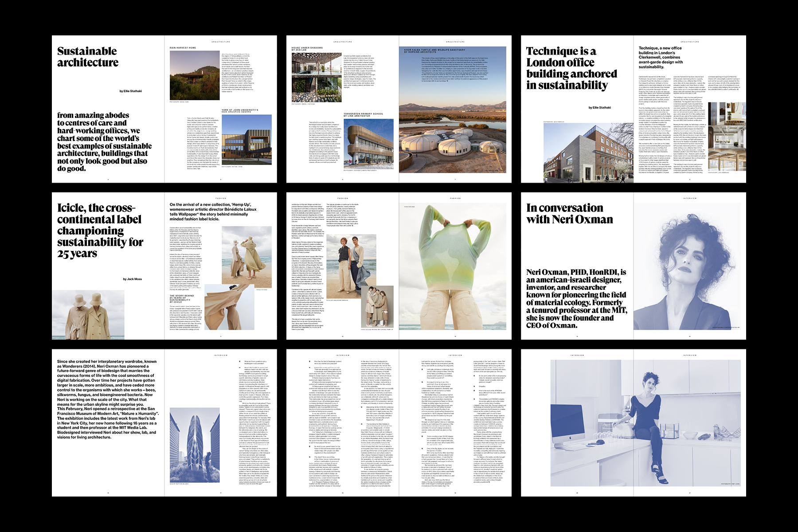Viewport: 798px width, 532px height.
Task: Open the woman in beige coat beach photo
Action: point(246,257)
